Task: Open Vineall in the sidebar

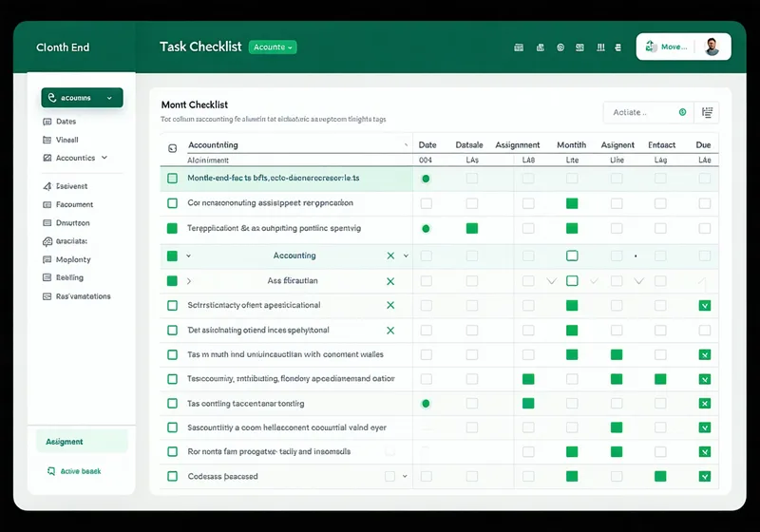Action: tap(66, 140)
